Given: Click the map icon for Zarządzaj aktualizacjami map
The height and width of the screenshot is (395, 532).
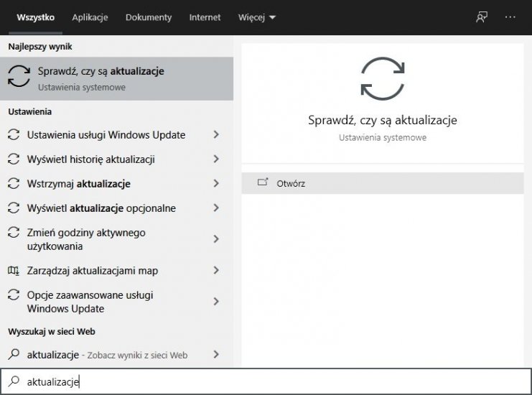Looking at the screenshot, I should pyautogui.click(x=13, y=271).
